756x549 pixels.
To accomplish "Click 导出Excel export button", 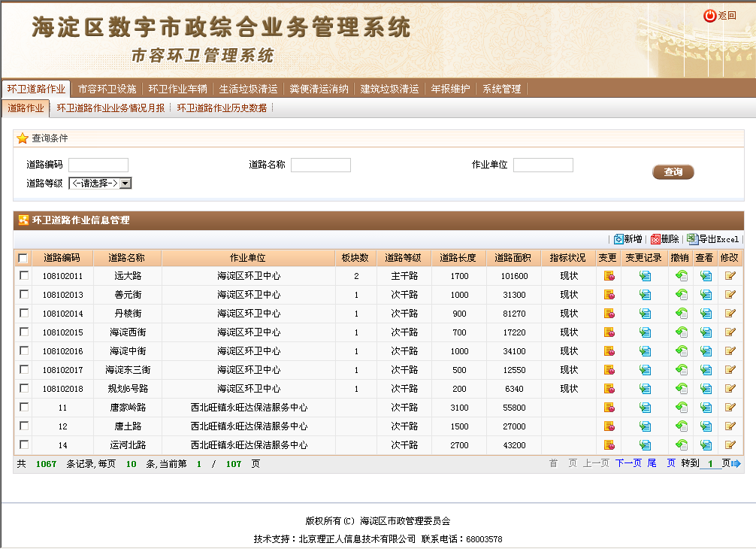I will (712, 239).
